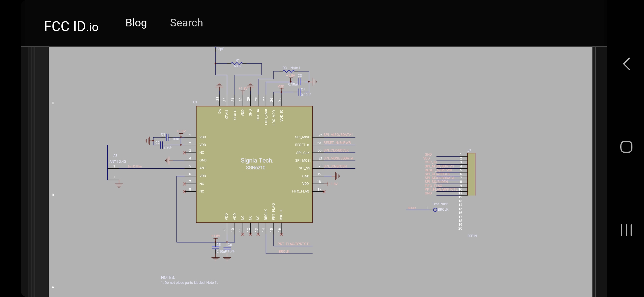644x297 pixels.
Task: Click the Test Point label
Action: (x=440, y=204)
